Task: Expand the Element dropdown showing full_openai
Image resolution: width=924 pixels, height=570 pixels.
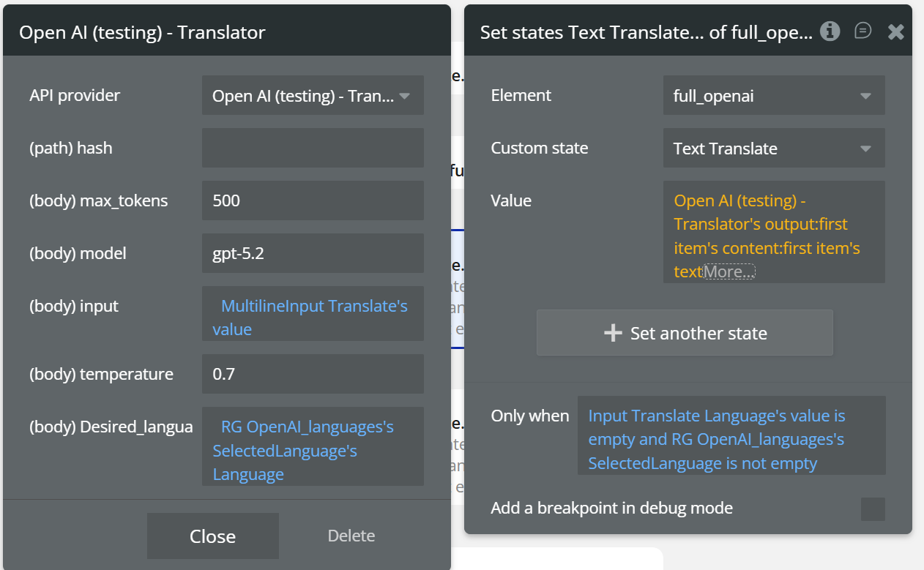Action: (x=774, y=95)
